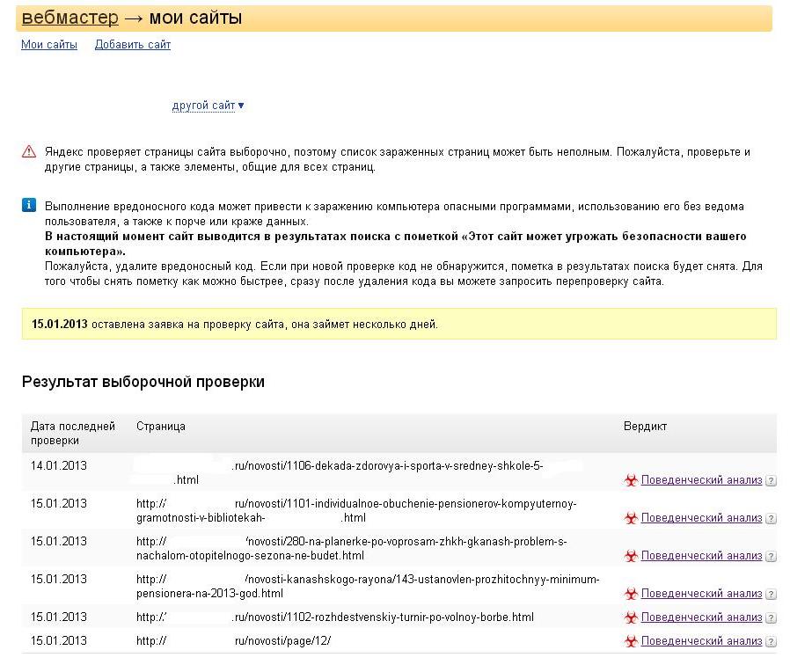Open the "другой сайт" dropdown

pyautogui.click(x=208, y=106)
